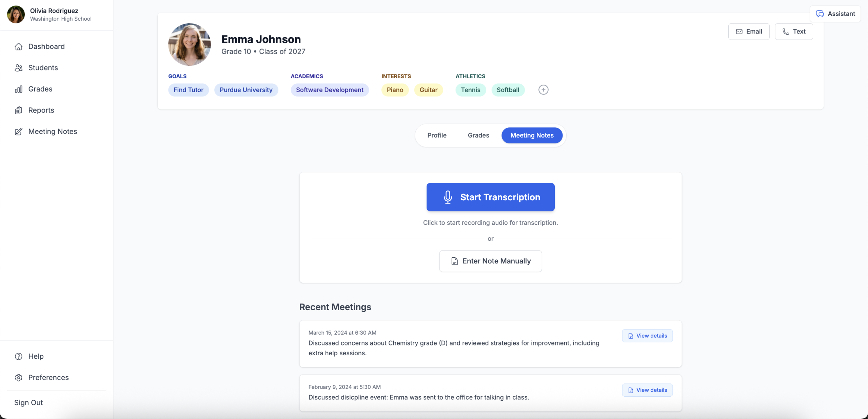
Task: Open Help from the sidebar
Action: pos(36,356)
